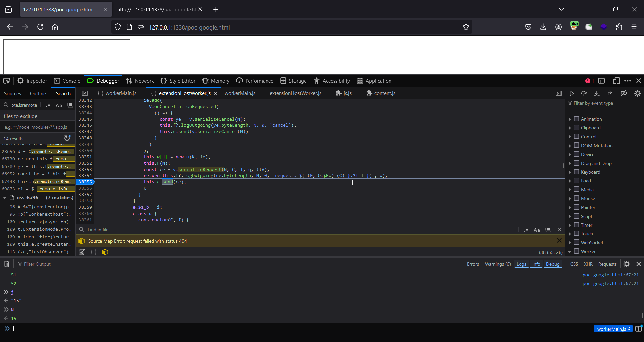Click the error count indicator badge
This screenshot has width=644, height=342.
pos(590,81)
